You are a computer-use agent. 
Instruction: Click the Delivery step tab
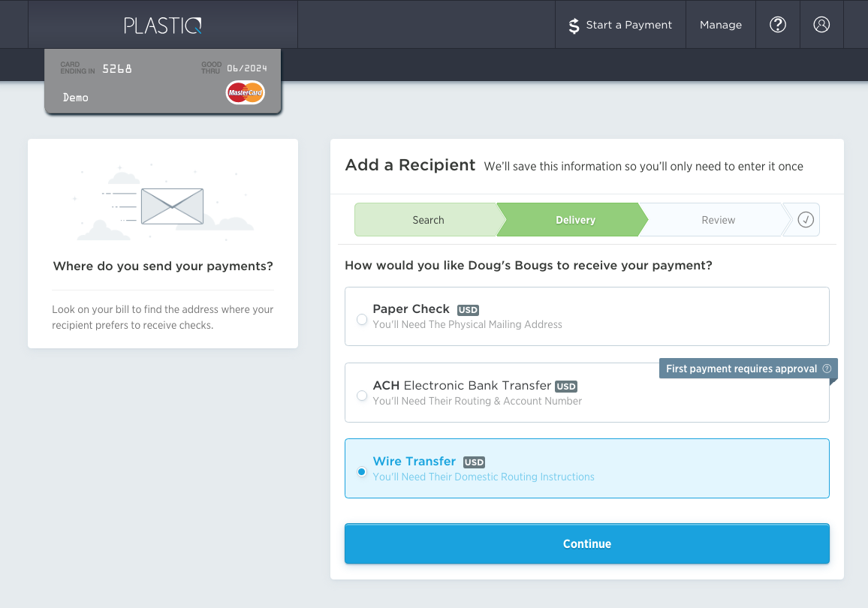572,220
